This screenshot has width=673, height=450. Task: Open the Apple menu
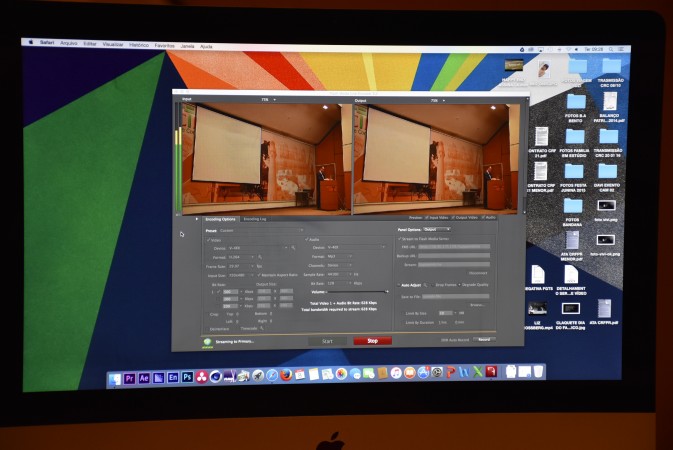pyautogui.click(x=31, y=42)
